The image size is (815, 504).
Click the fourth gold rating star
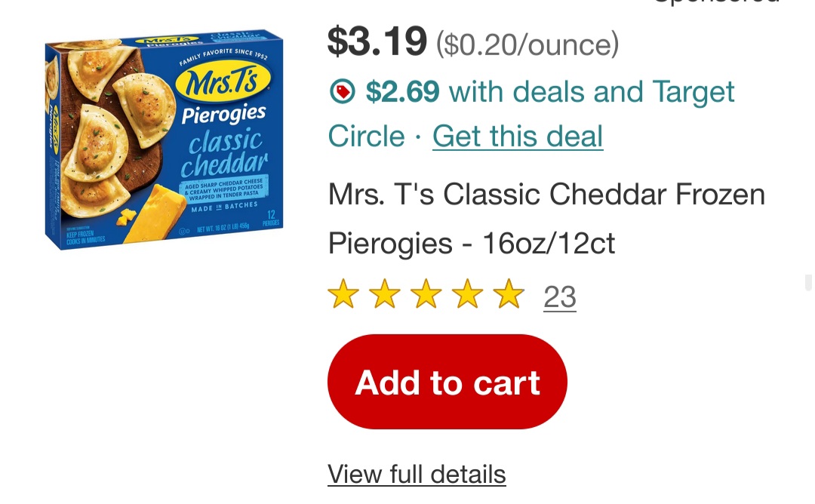tap(468, 295)
